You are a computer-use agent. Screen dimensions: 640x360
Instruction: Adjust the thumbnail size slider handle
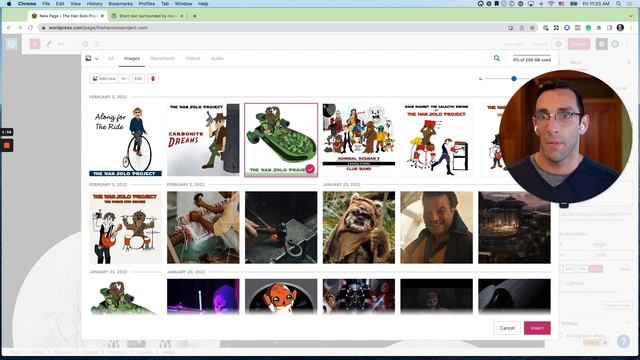tap(514, 78)
